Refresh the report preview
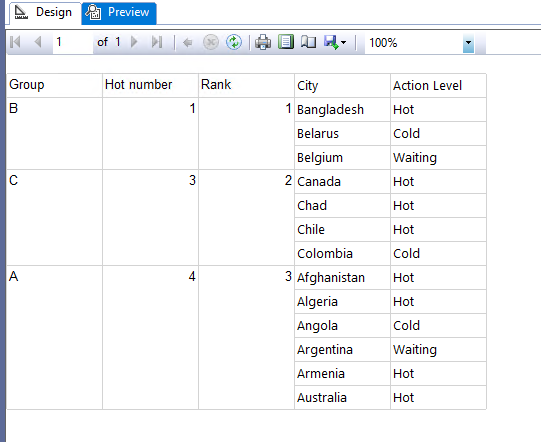The height and width of the screenshot is (442, 541). click(234, 42)
